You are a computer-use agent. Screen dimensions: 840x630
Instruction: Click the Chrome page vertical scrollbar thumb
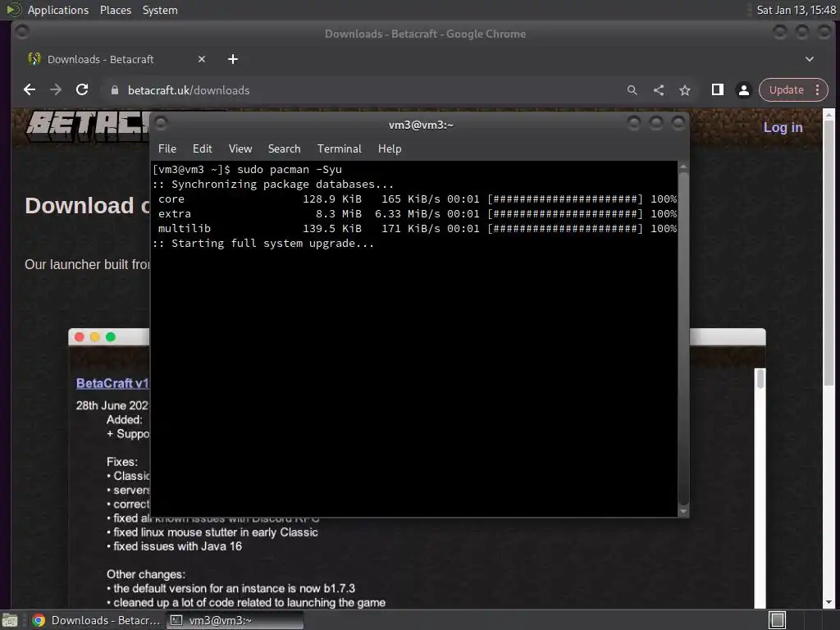coord(829,252)
